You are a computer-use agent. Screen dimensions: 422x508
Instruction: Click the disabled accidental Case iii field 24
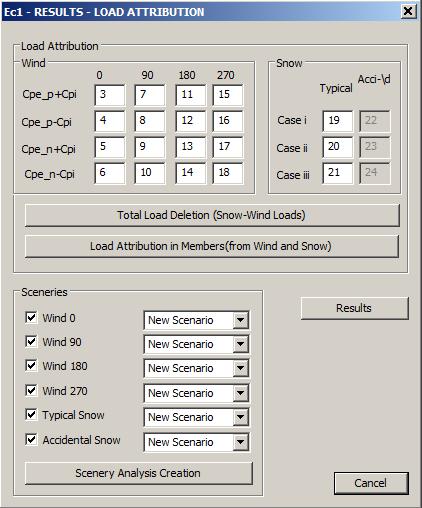pyautogui.click(x=375, y=173)
